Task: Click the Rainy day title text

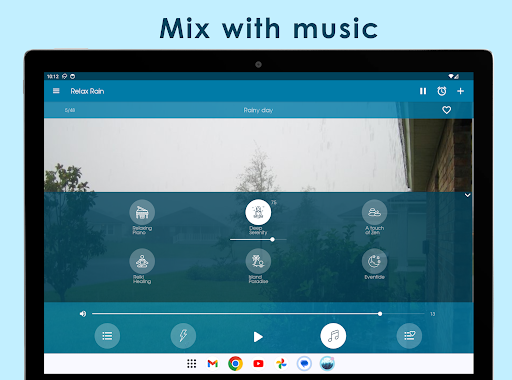Action: (x=258, y=110)
